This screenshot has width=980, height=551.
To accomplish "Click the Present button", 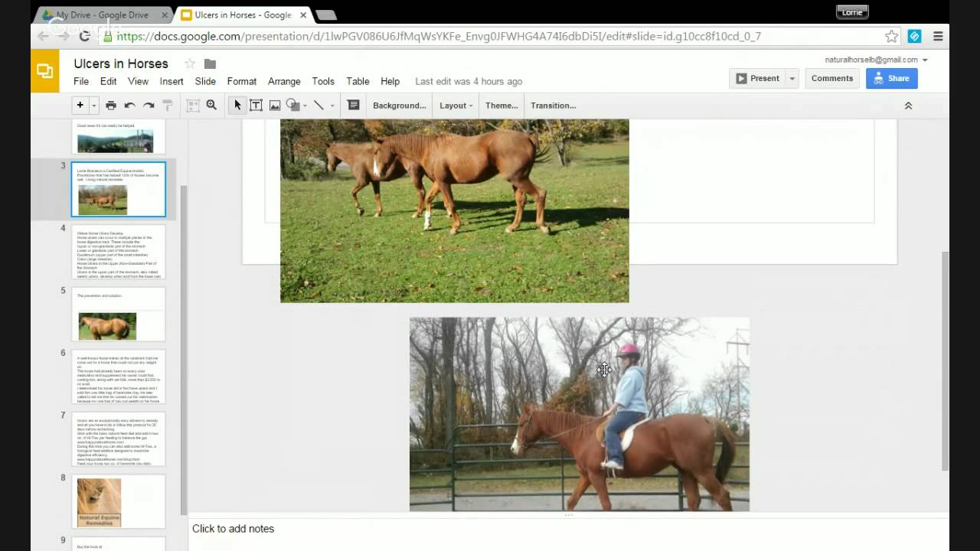I will [757, 78].
